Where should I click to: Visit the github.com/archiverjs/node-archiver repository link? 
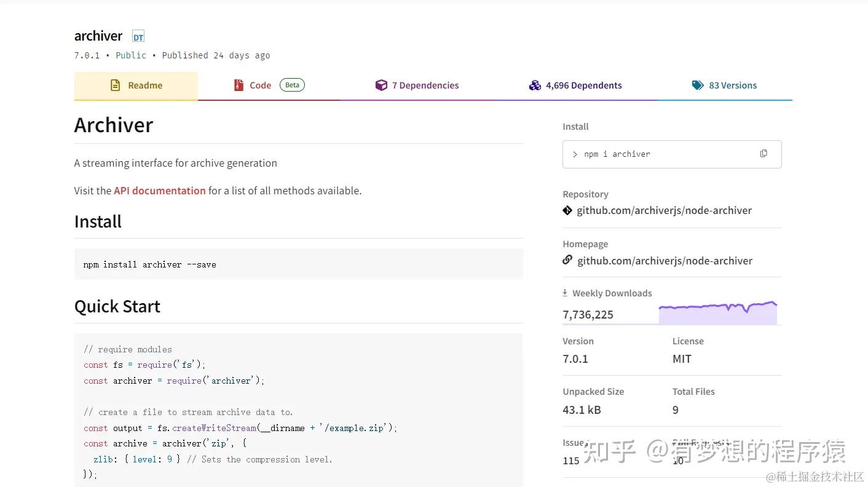(664, 210)
